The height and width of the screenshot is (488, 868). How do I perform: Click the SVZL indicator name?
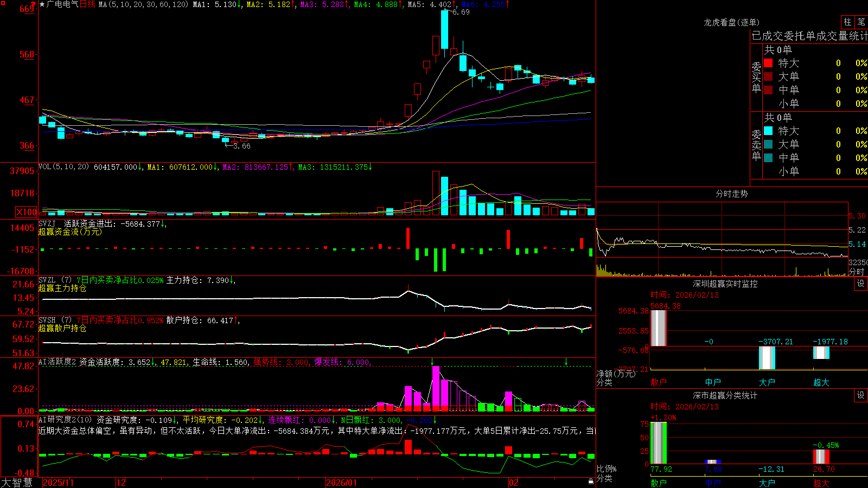(47, 280)
